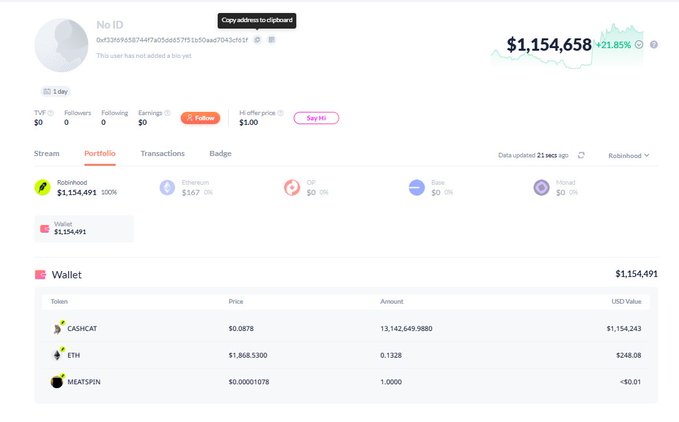The height and width of the screenshot is (422, 679).
Task: Select the Monad chain icon
Action: tap(541, 187)
